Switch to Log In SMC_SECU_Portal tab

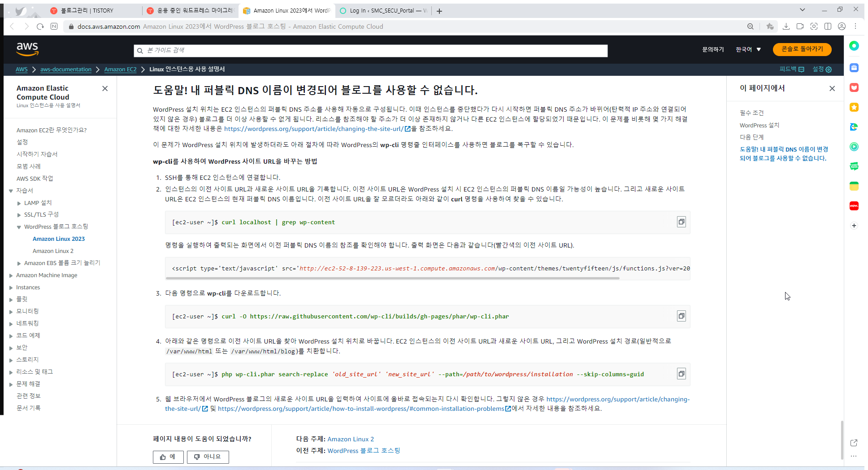[383, 11]
